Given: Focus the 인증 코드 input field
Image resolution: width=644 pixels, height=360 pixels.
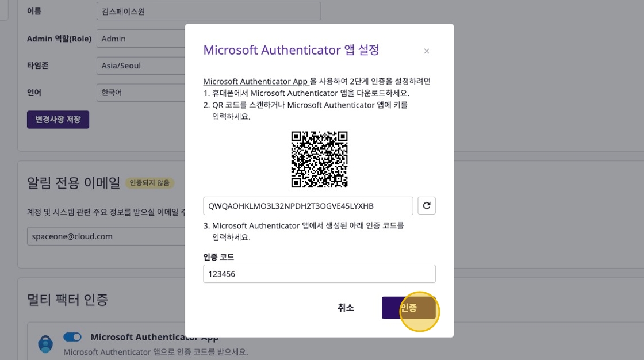Looking at the screenshot, I should click(319, 274).
